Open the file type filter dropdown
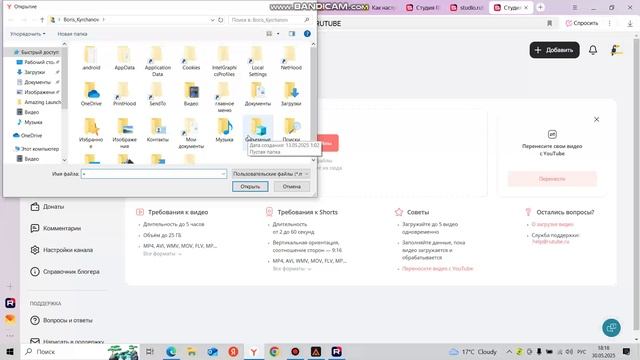This screenshot has width=640, height=360. [x=271, y=173]
